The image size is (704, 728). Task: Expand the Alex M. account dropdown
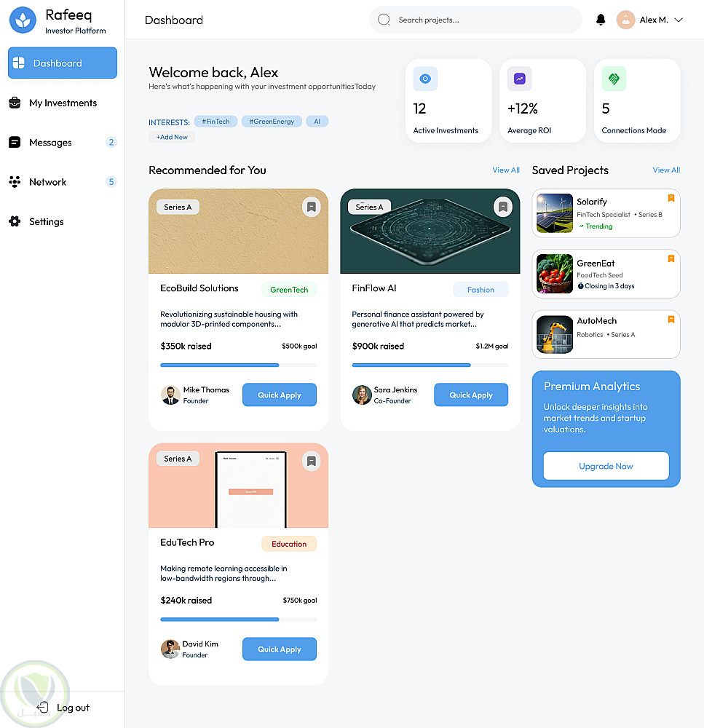click(x=679, y=20)
